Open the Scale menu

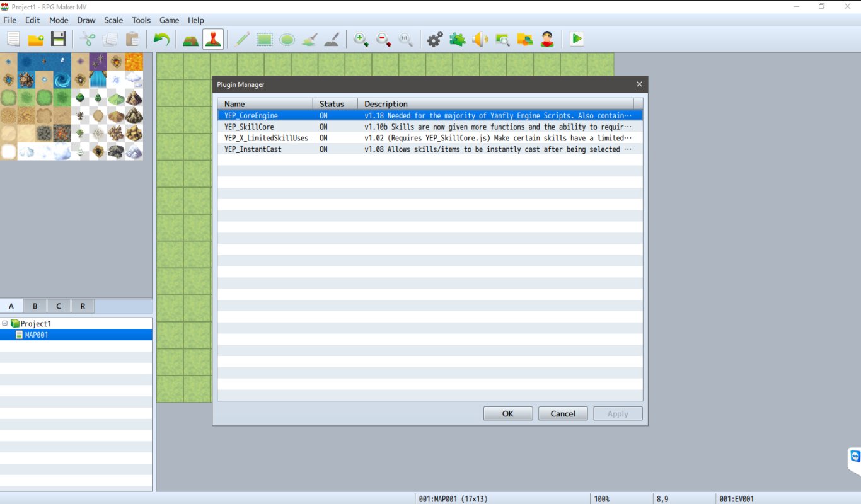pyautogui.click(x=113, y=20)
